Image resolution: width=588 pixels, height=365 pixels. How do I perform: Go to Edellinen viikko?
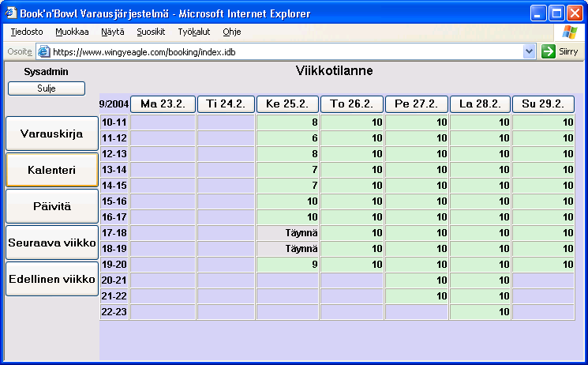51,279
